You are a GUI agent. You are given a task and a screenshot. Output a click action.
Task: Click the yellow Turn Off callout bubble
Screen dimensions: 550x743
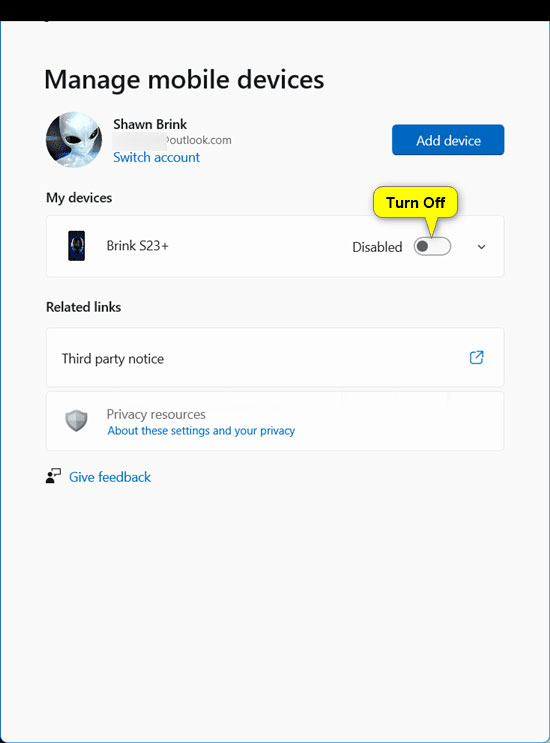click(415, 202)
